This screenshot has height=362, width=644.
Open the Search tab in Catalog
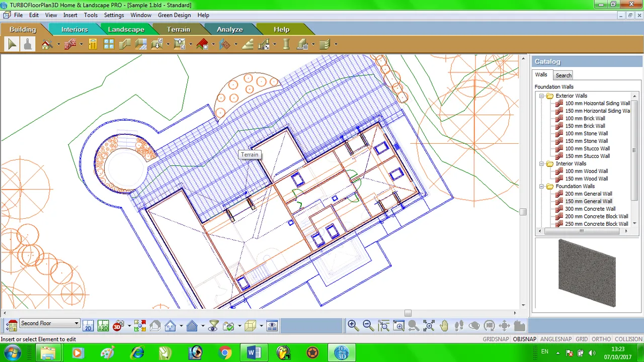click(x=563, y=75)
